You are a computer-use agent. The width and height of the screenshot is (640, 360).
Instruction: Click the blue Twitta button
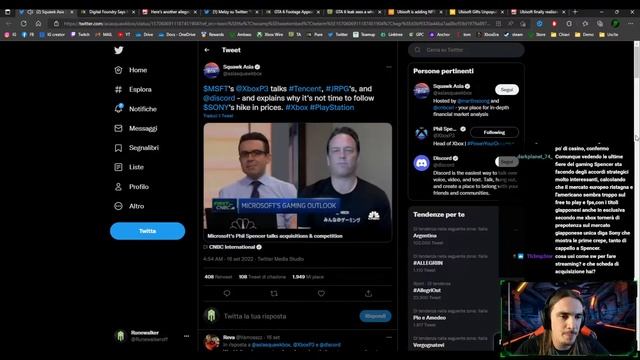coord(147,231)
